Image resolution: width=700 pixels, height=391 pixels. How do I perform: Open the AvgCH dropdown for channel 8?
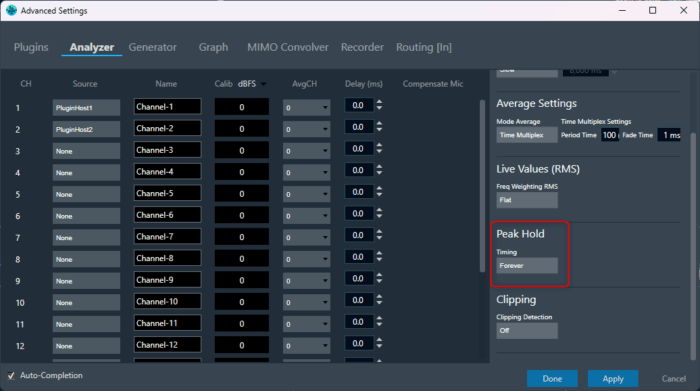point(306,259)
